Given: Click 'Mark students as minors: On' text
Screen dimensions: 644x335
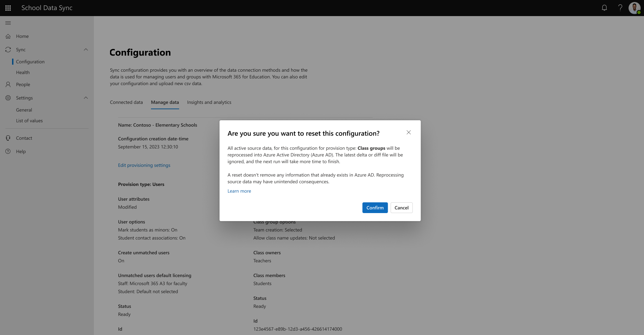Looking at the screenshot, I should 148,230.
